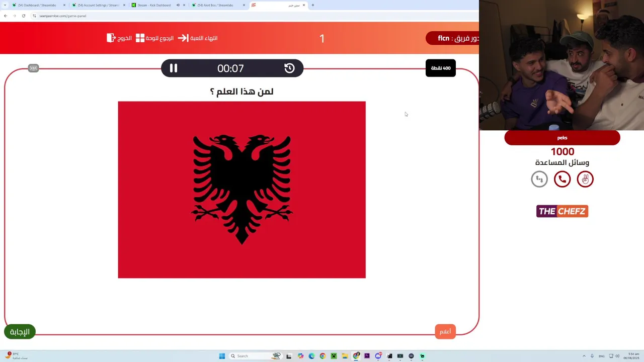Open the tab search dropdown arrow
Viewport: 644px width, 362px height.
click(4, 5)
